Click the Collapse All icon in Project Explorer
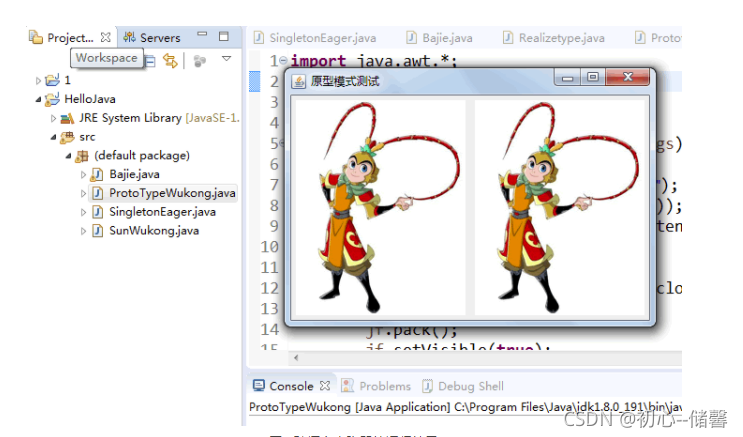This screenshot has height=437, width=743. (x=150, y=61)
